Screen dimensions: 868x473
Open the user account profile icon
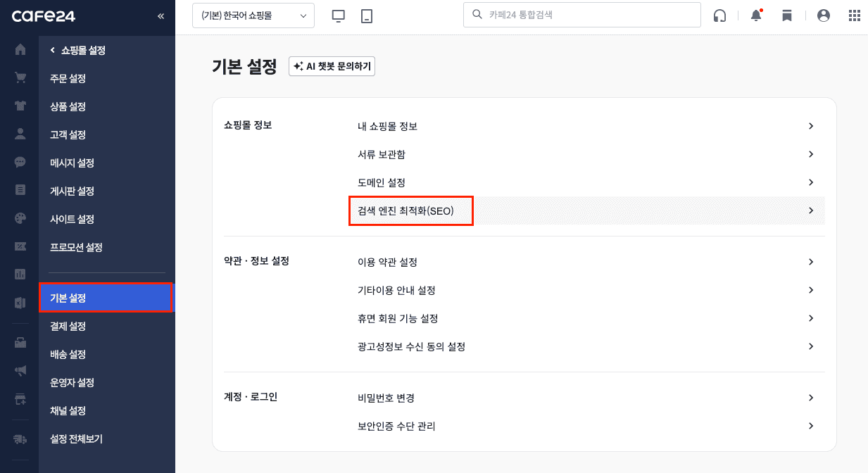pos(824,15)
